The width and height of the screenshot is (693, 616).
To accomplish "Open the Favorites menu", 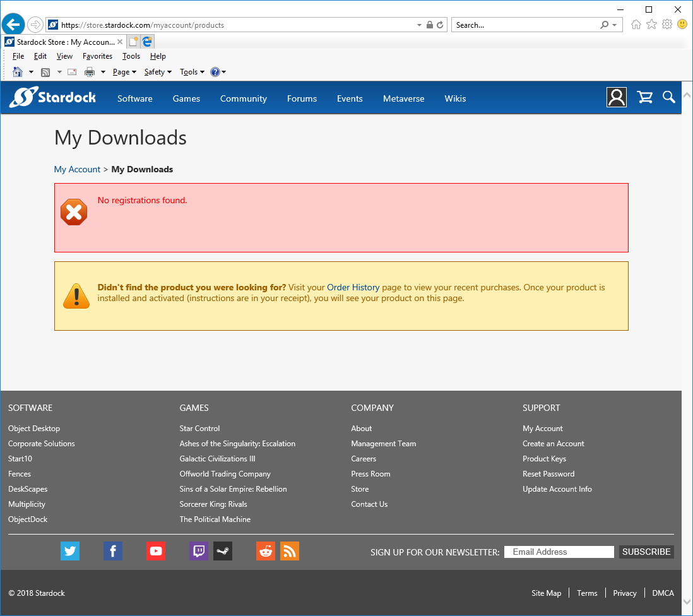I will click(97, 56).
